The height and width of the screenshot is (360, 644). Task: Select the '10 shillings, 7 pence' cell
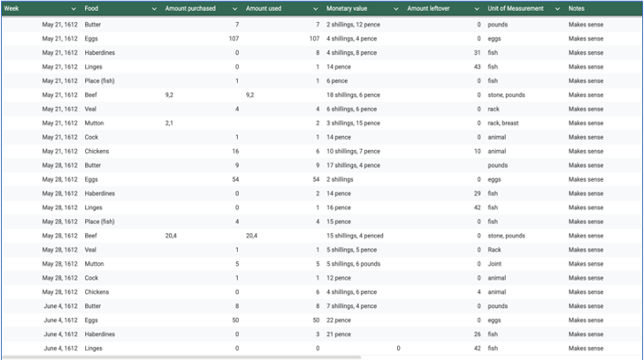[x=353, y=152]
